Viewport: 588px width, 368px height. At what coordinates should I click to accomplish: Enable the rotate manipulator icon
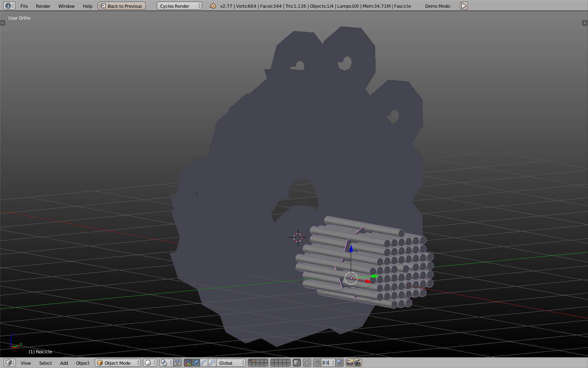204,363
